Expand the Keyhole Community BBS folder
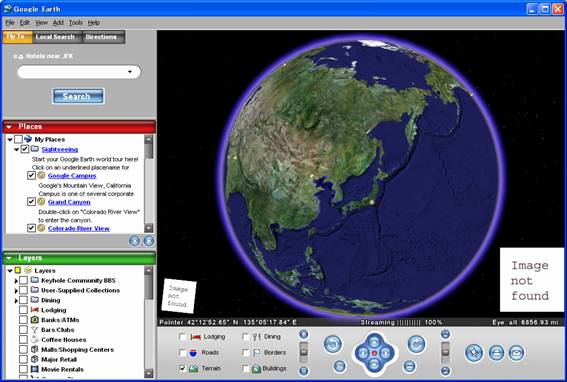Viewport: 567px width, 382px height. tap(16, 281)
